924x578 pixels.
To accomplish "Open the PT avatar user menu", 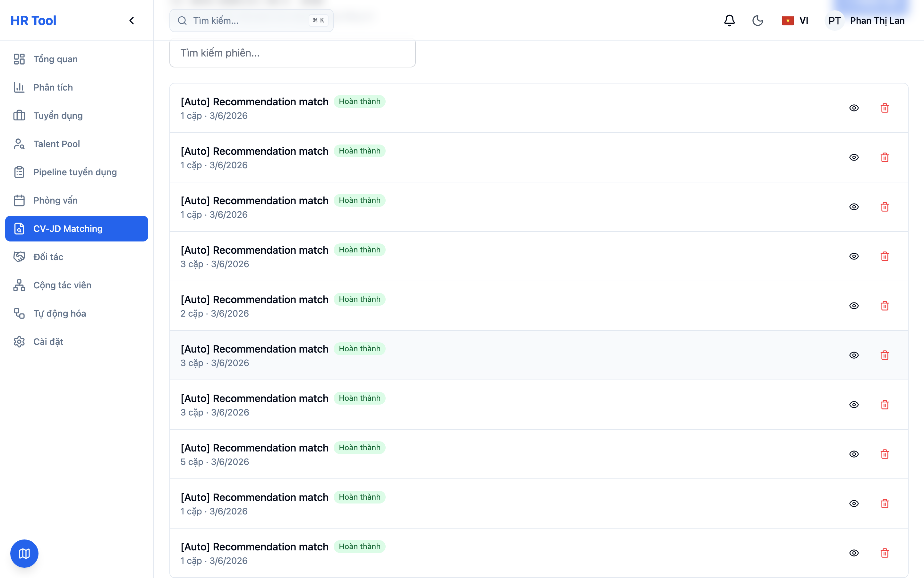I will pos(834,21).
